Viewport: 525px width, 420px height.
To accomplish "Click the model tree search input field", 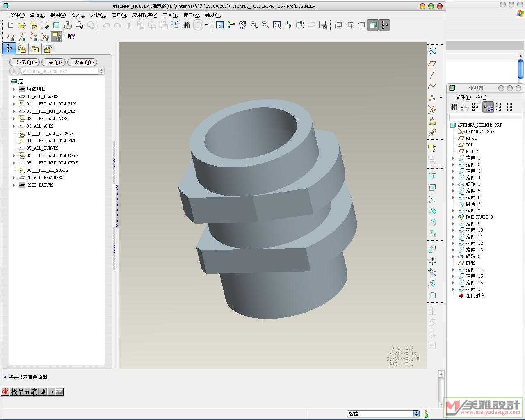I will pos(485,118).
